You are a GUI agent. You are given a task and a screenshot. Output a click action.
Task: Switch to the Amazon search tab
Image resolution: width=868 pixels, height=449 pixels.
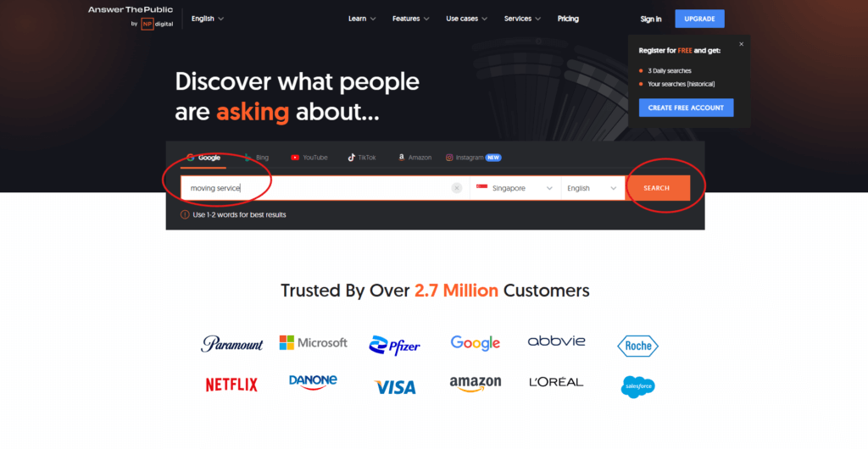[x=415, y=158]
